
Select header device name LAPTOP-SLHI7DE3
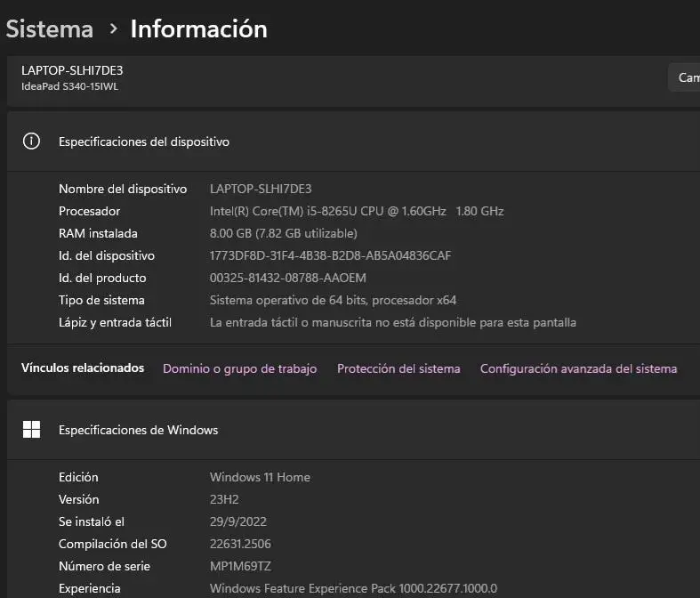(72, 70)
